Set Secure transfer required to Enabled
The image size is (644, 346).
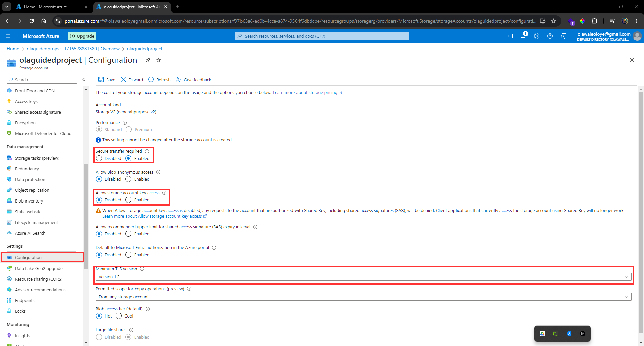pos(128,158)
